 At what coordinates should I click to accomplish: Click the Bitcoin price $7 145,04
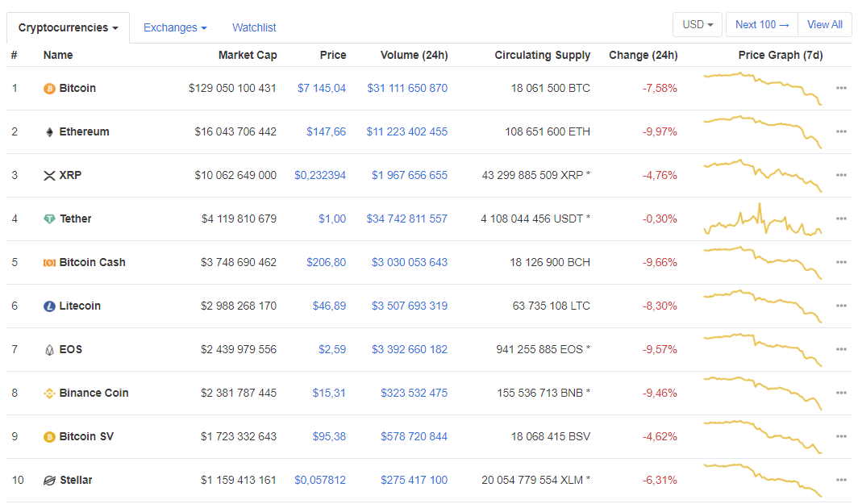pos(322,88)
